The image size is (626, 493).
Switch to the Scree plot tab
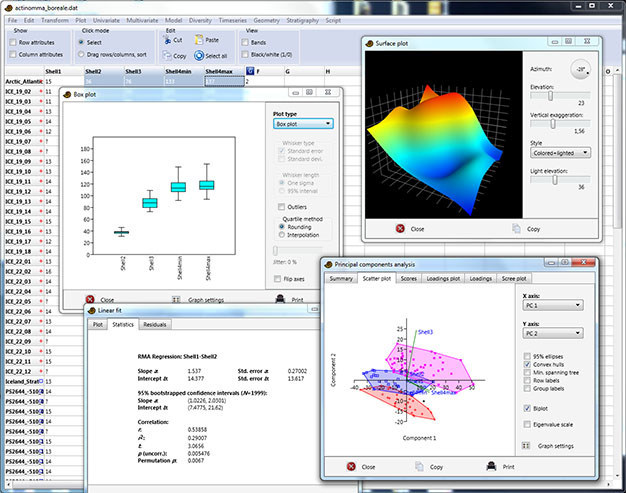pos(514,278)
